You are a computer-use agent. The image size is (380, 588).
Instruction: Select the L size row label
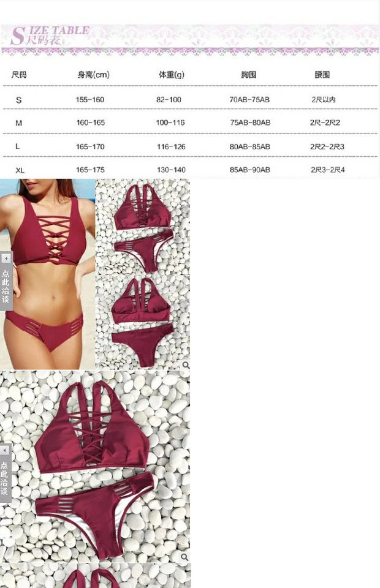pos(18,146)
